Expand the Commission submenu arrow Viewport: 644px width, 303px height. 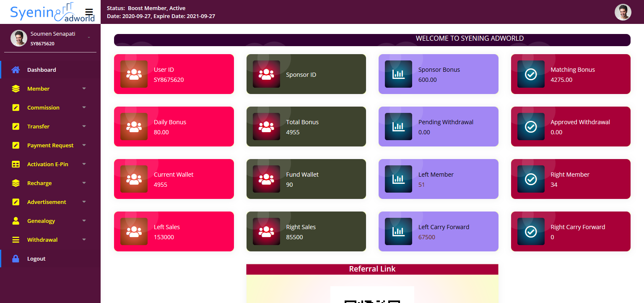[84, 107]
